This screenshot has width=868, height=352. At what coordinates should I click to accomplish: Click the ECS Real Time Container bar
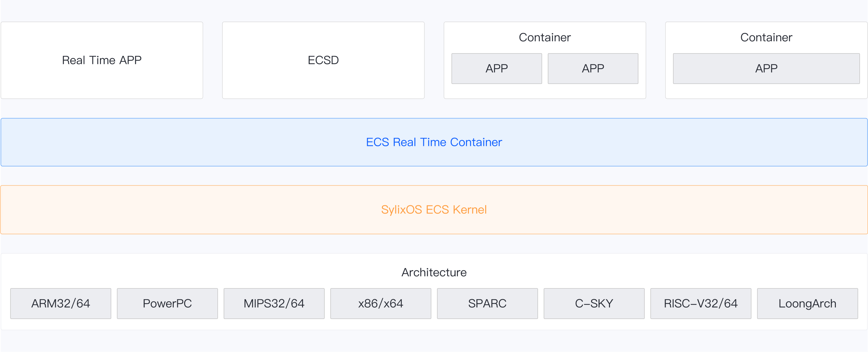pos(434,142)
